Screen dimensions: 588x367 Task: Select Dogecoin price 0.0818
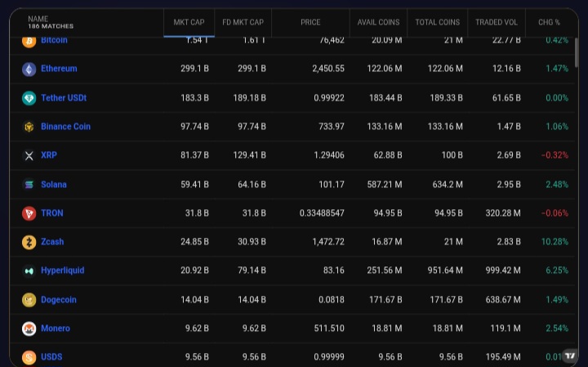click(x=332, y=300)
